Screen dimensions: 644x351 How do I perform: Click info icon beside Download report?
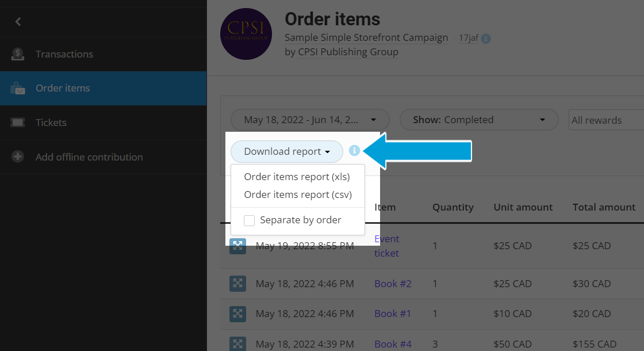(354, 151)
